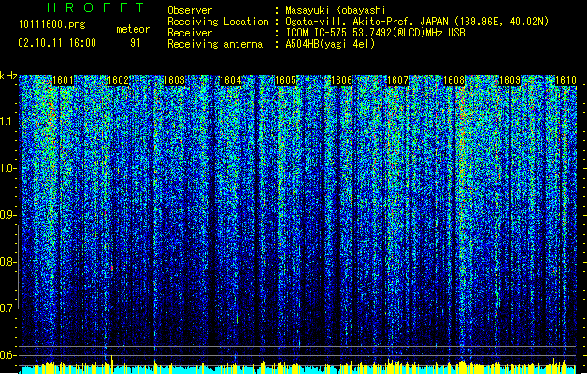Click the 1608 time marker
Image resolution: width=588 pixels, height=374 pixels.
(x=453, y=80)
